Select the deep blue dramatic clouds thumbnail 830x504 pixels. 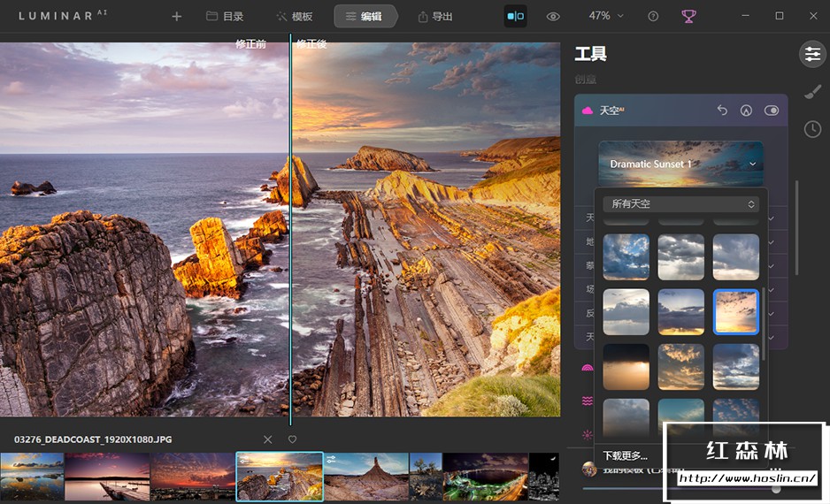click(736, 367)
